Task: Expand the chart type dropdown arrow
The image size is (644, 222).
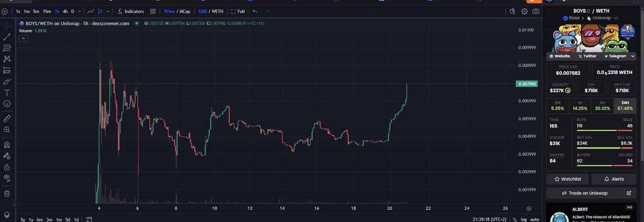Action: click(x=108, y=11)
